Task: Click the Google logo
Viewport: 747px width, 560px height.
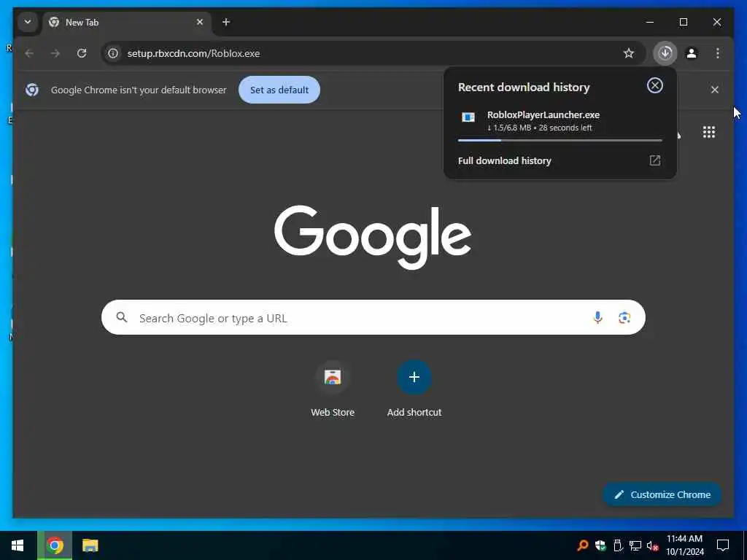Action: click(x=373, y=237)
